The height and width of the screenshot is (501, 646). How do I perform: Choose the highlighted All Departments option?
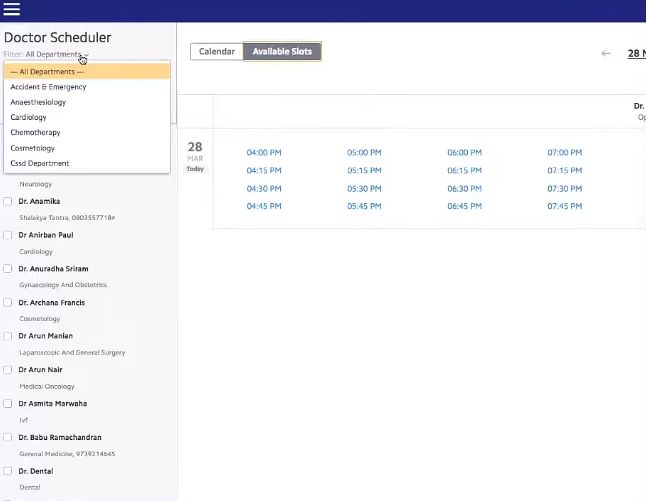point(87,72)
